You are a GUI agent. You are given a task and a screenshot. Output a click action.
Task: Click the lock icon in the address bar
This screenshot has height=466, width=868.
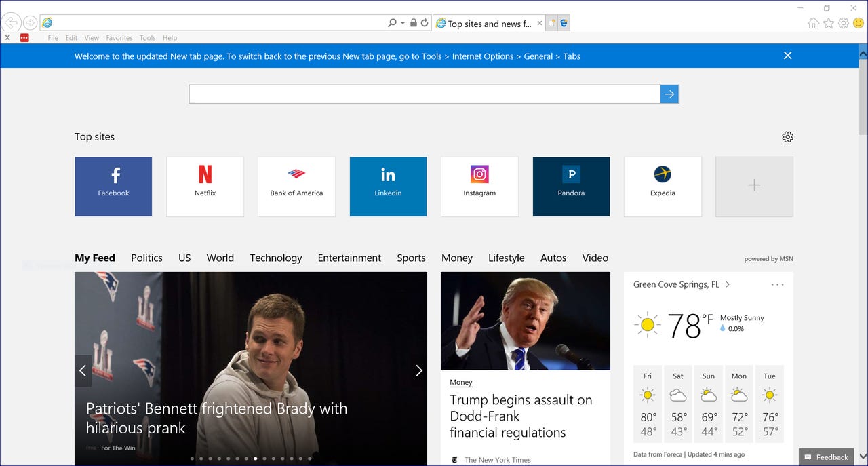414,22
